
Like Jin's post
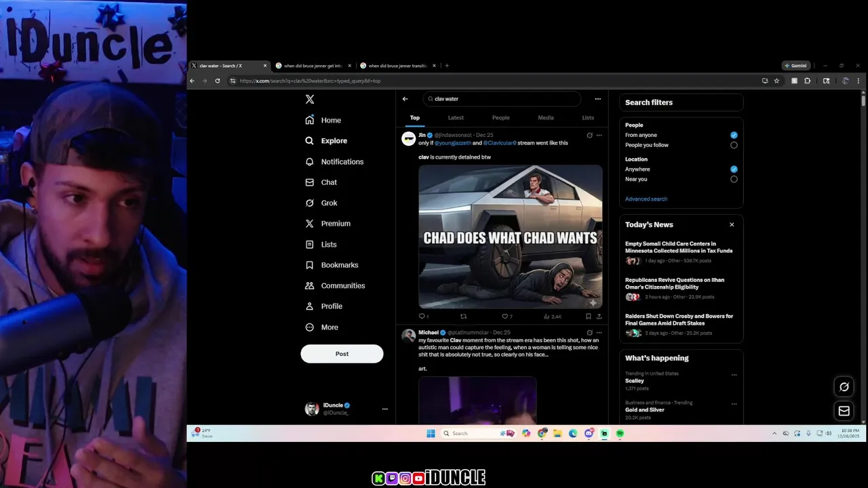(x=507, y=317)
